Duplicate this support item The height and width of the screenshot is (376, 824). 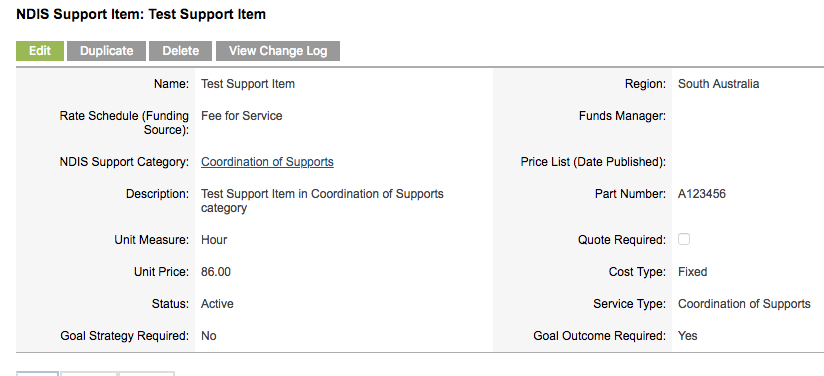coord(107,51)
